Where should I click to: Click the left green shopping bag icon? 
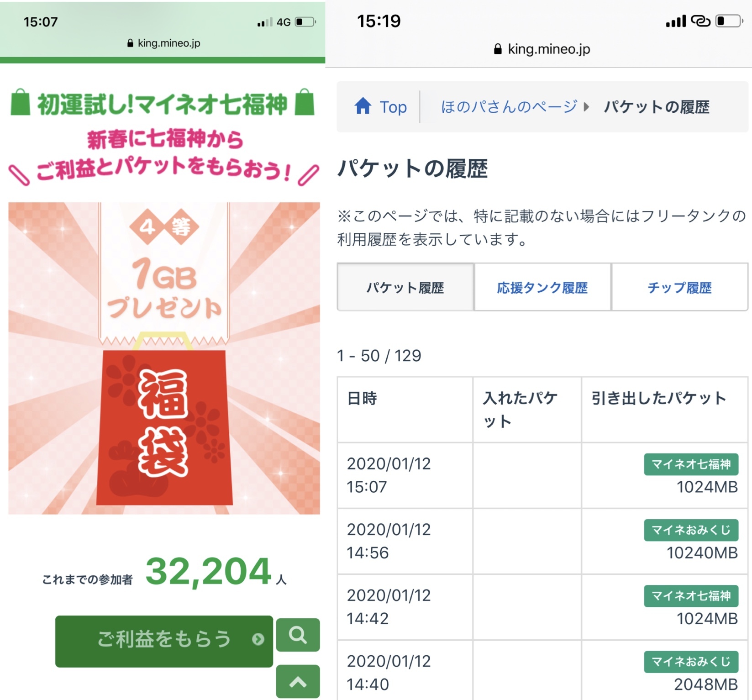click(21, 102)
